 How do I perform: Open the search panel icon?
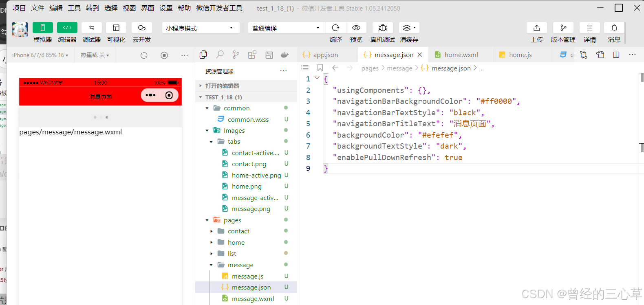(220, 55)
